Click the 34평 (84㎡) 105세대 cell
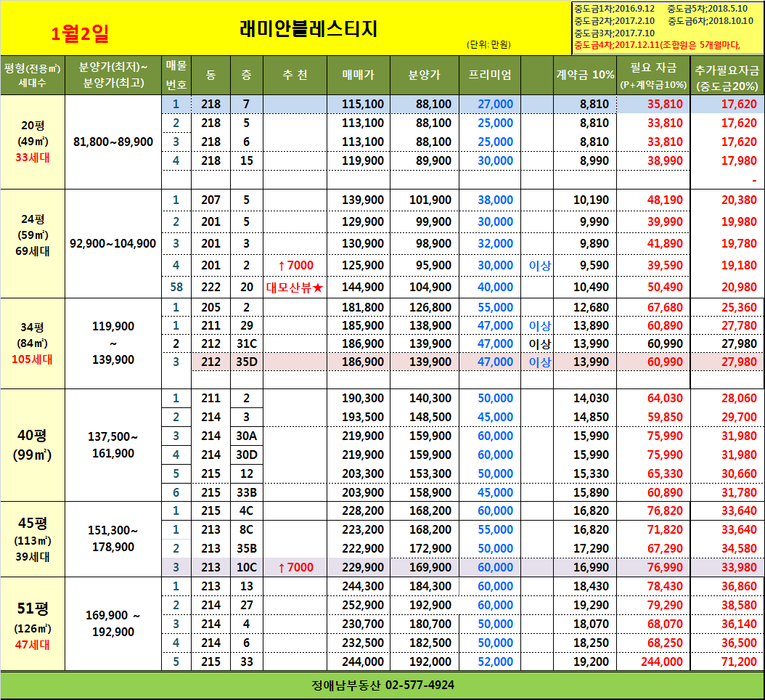The image size is (765, 700). click(32, 343)
